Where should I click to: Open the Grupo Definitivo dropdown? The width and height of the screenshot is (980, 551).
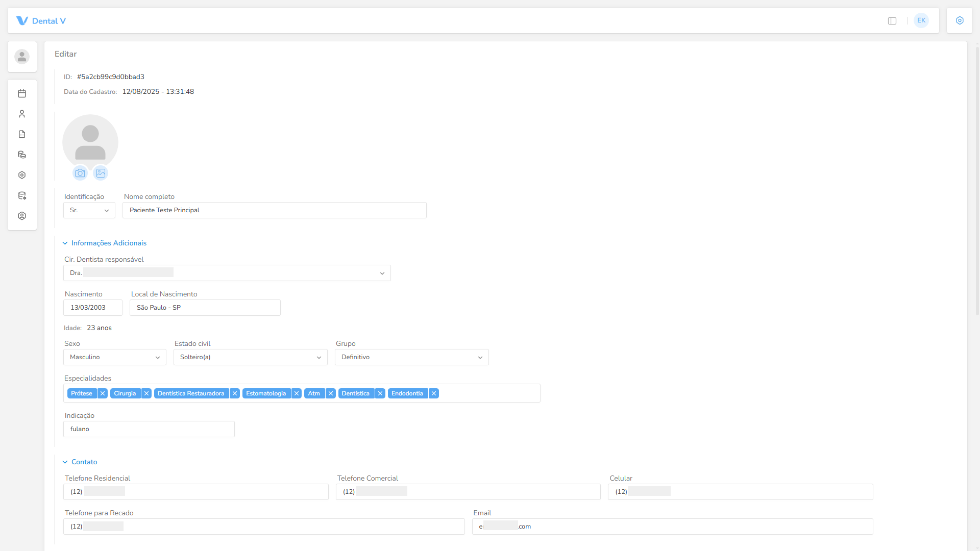tap(412, 357)
